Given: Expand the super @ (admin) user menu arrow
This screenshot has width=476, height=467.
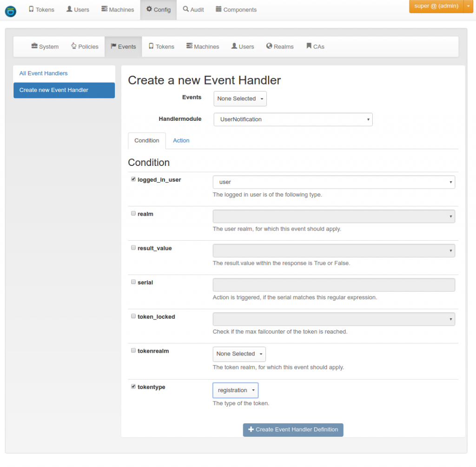Looking at the screenshot, I should tap(469, 6).
